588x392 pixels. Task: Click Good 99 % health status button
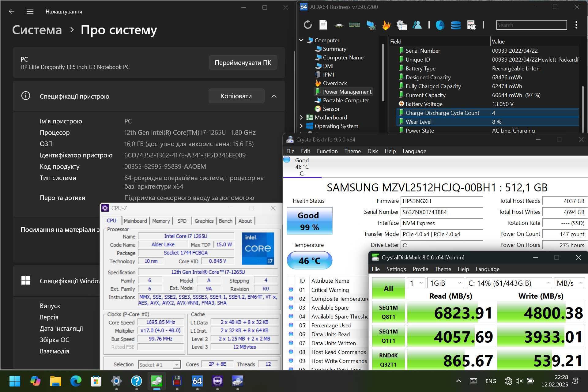[309, 221]
